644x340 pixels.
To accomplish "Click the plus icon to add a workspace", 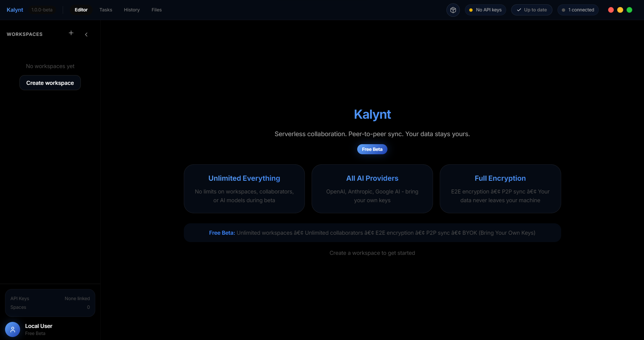I will [x=71, y=33].
